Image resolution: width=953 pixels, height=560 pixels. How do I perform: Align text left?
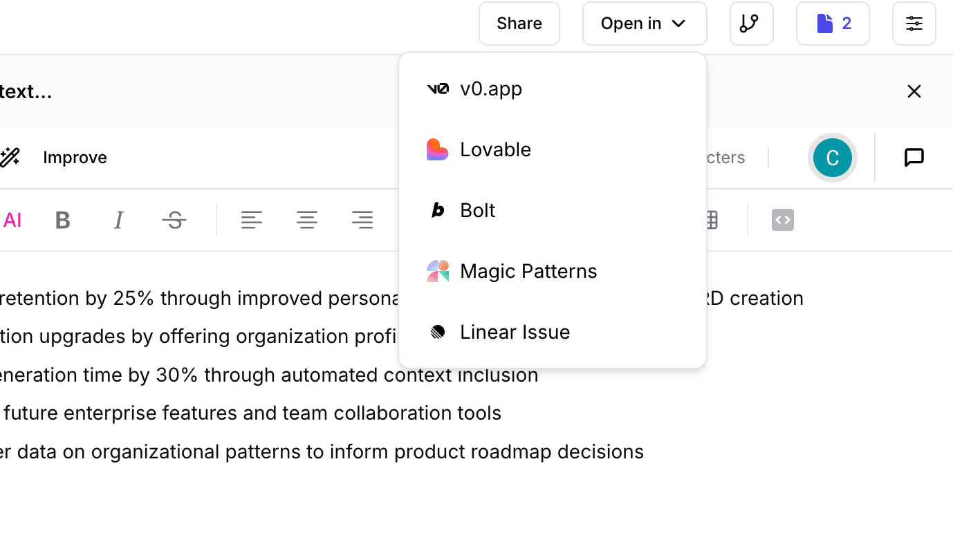[252, 220]
